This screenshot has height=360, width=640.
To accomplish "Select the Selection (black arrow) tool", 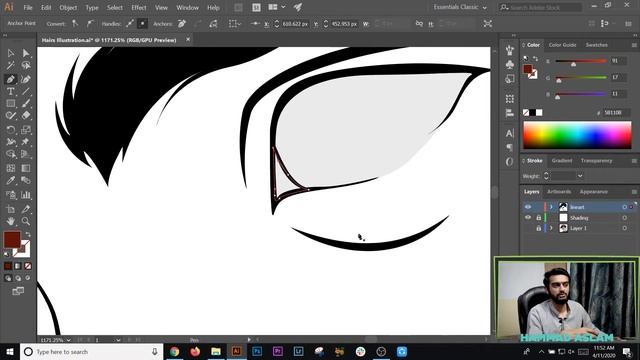I will click(x=11, y=53).
